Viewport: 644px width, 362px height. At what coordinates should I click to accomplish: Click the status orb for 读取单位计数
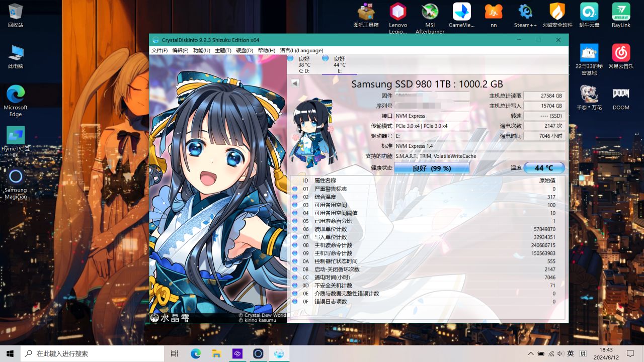295,229
